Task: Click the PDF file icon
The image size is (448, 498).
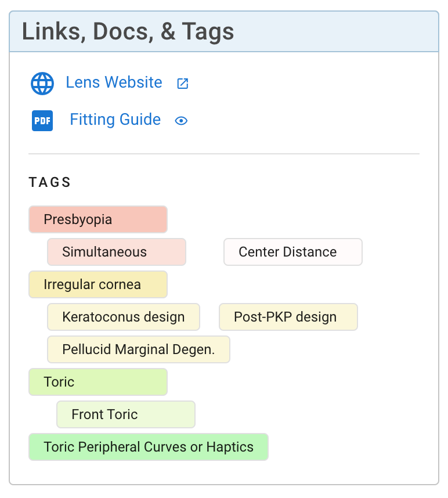Action: [x=42, y=121]
